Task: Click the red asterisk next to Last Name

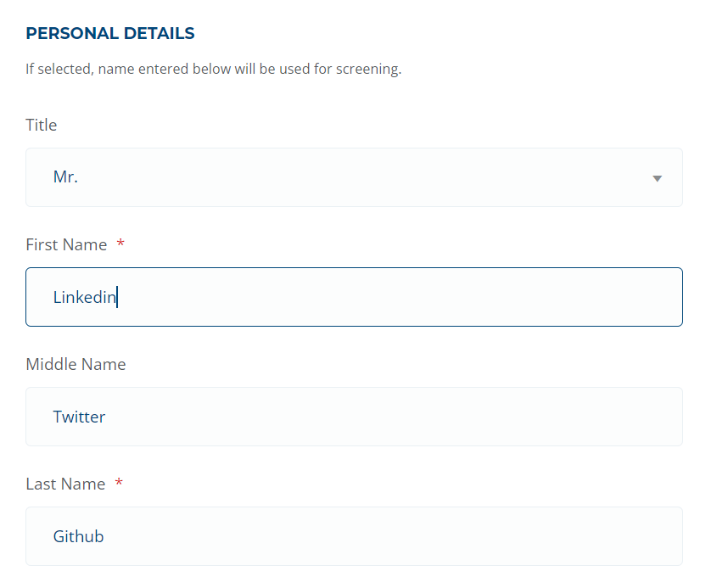Action: (117, 484)
